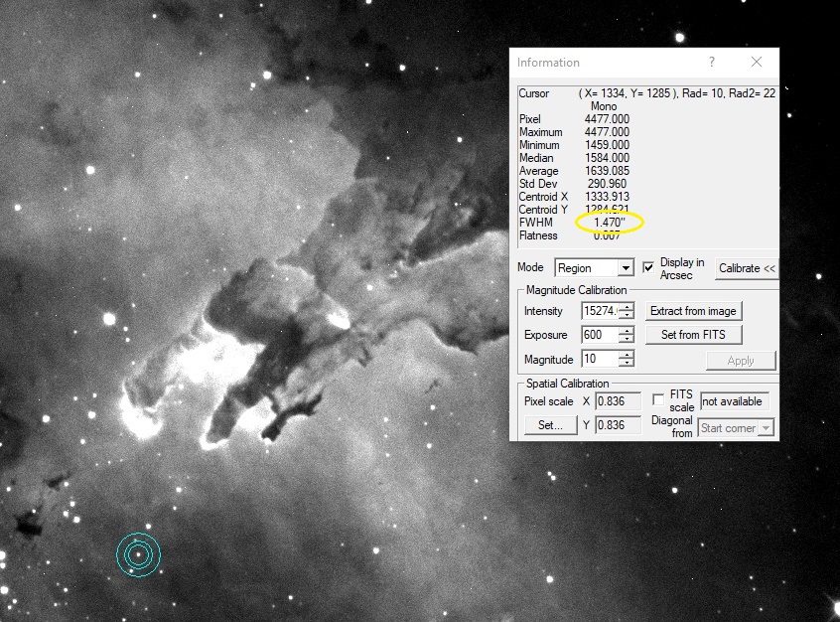Increase Intensity using the up arrow

tap(627, 307)
